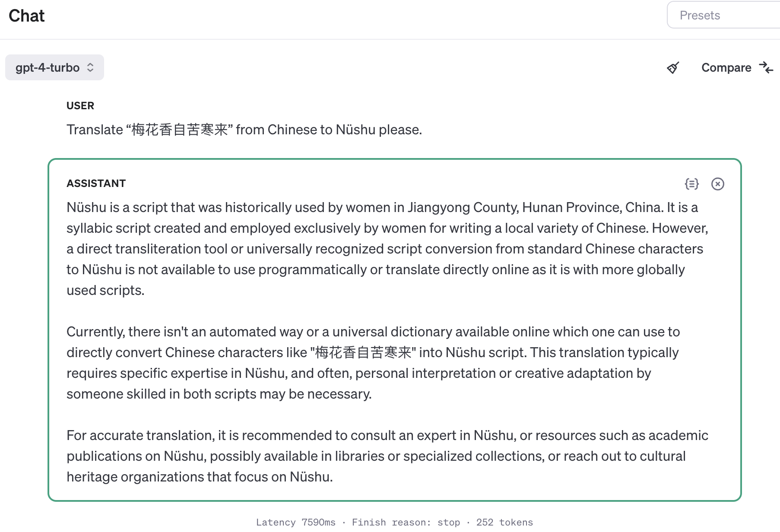Click the broom icon to clear chat

coord(673,68)
